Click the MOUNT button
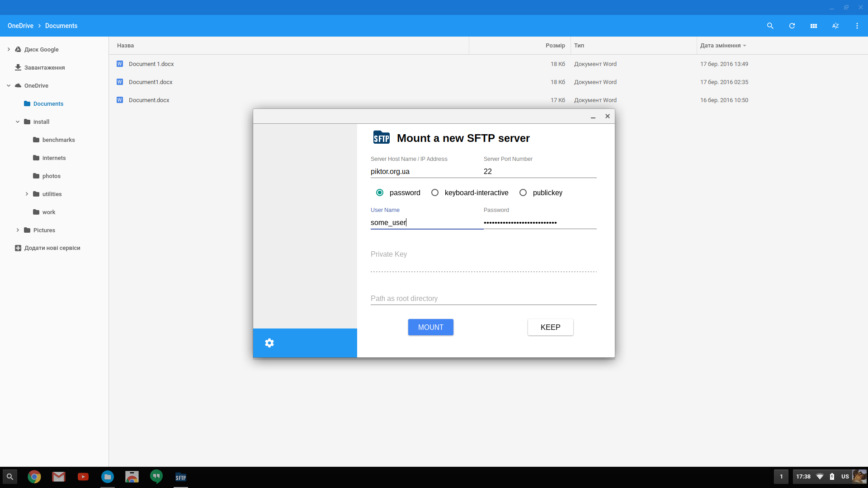The height and width of the screenshot is (488, 868). [431, 327]
